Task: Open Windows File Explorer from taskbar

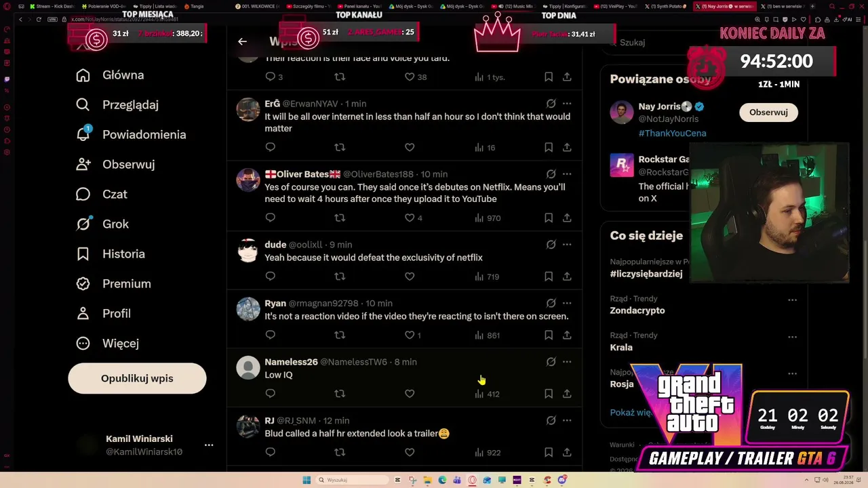Action: 427,480
